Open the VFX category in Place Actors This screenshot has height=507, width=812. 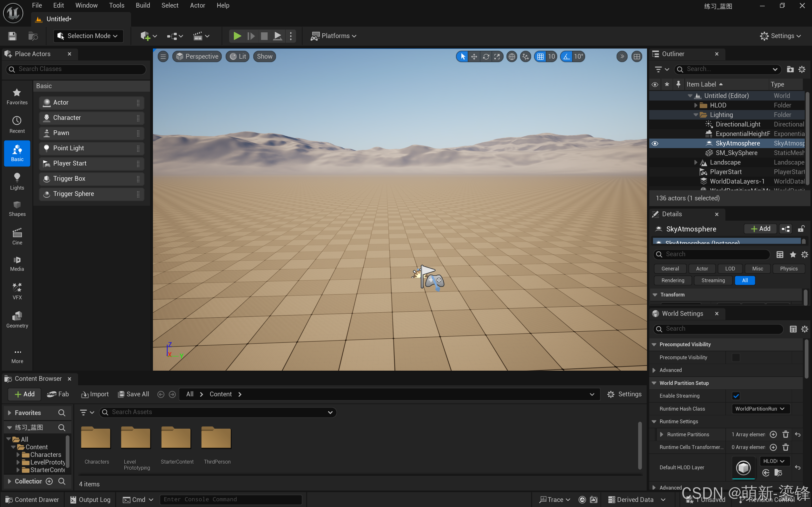(17, 291)
